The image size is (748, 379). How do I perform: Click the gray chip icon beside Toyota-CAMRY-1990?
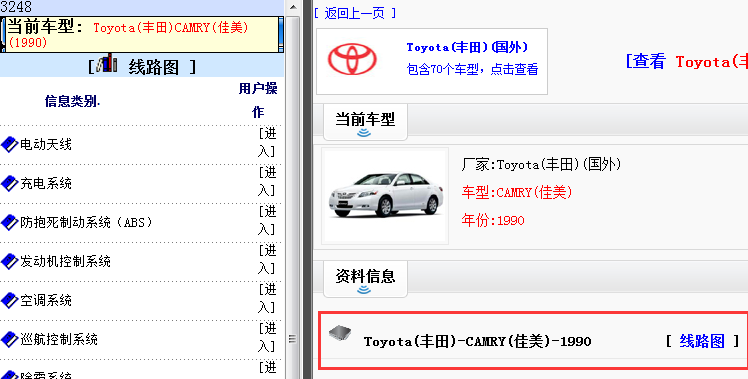point(340,334)
